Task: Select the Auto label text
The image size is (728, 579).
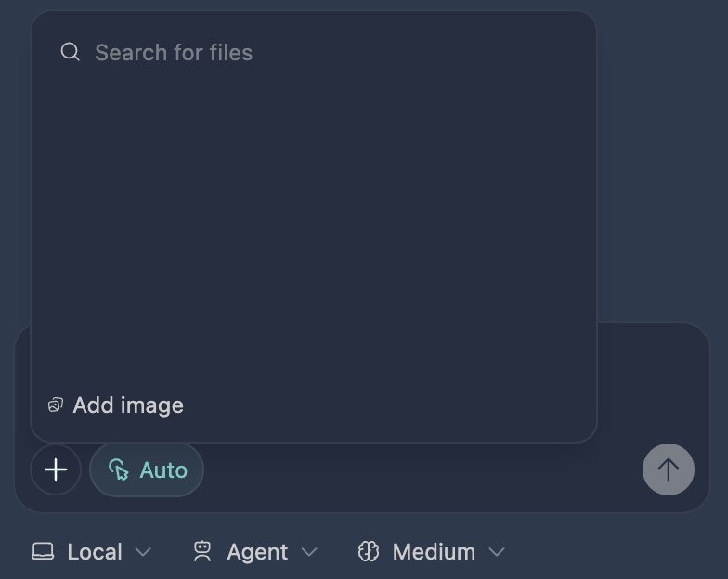Action: pyautogui.click(x=163, y=470)
